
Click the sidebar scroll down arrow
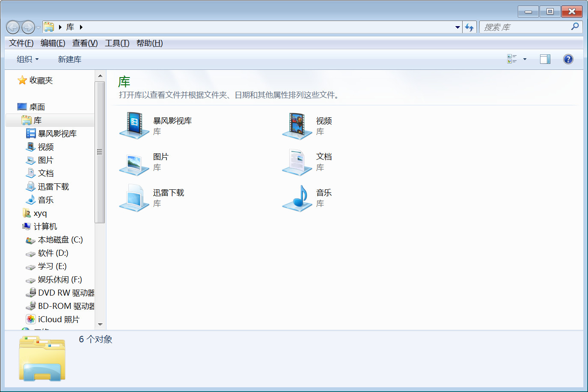(100, 325)
